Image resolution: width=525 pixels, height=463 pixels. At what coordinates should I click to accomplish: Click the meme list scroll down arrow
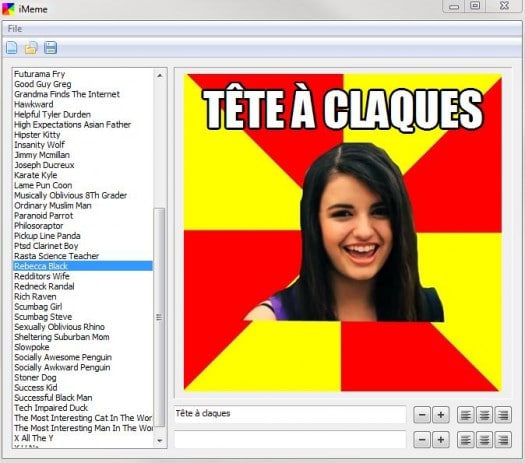tap(160, 441)
